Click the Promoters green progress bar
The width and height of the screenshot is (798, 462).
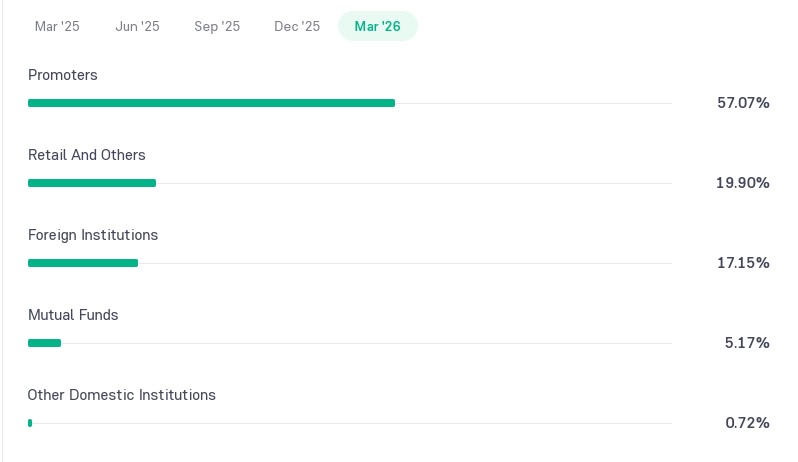(211, 103)
